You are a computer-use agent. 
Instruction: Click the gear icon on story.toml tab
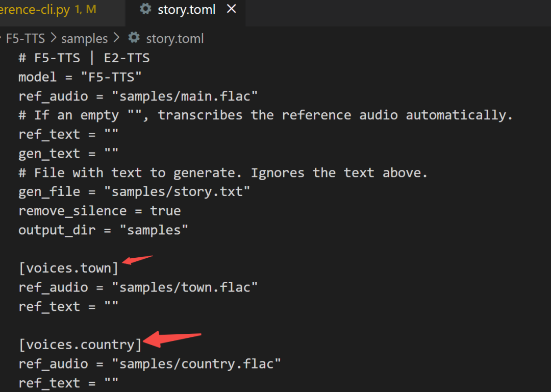(145, 9)
